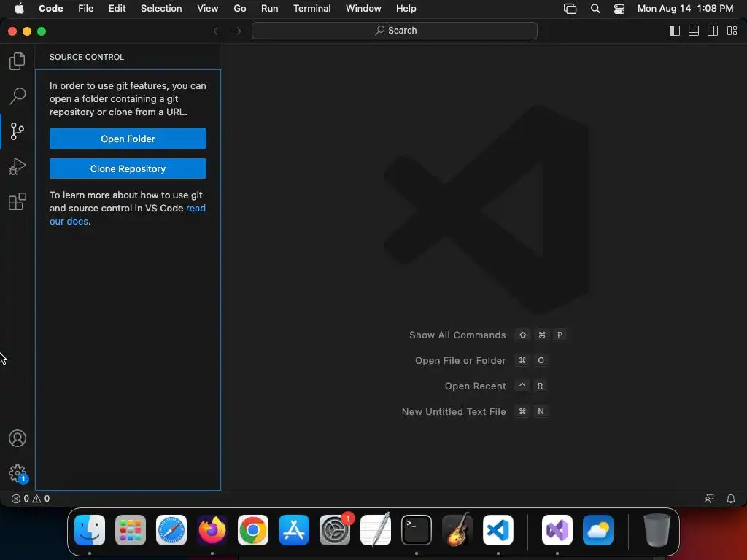
Task: Click the Search command center field
Action: click(395, 31)
